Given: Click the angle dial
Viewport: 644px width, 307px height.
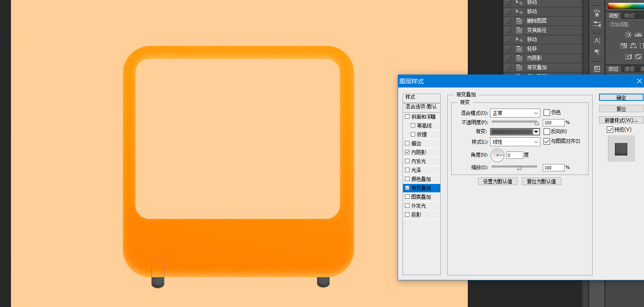Looking at the screenshot, I should pyautogui.click(x=497, y=155).
